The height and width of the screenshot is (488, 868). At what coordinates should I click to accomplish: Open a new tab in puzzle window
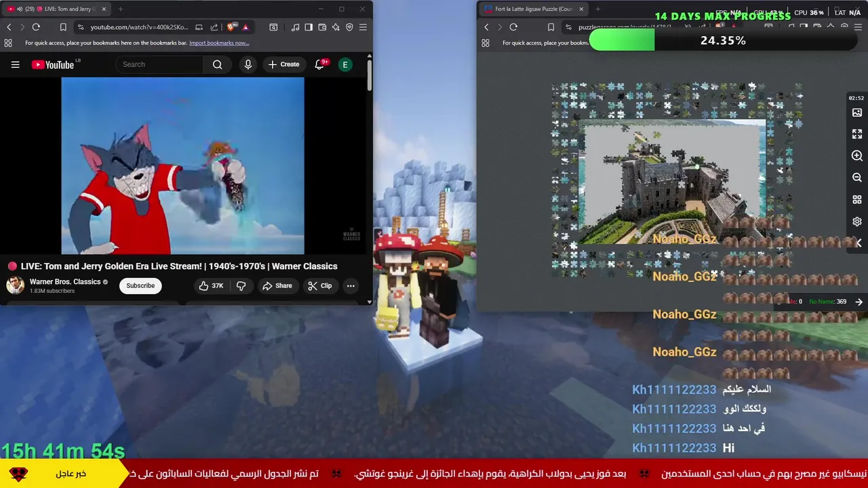[597, 9]
